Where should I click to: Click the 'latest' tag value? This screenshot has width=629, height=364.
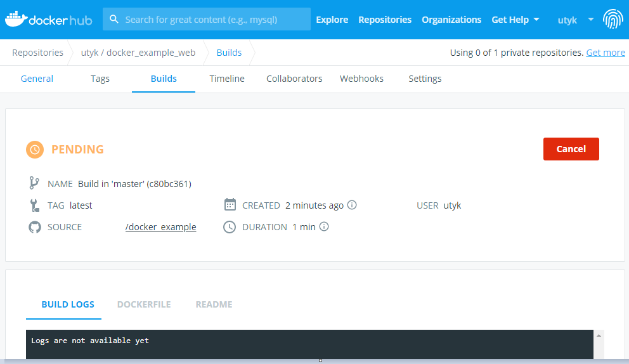(x=81, y=205)
